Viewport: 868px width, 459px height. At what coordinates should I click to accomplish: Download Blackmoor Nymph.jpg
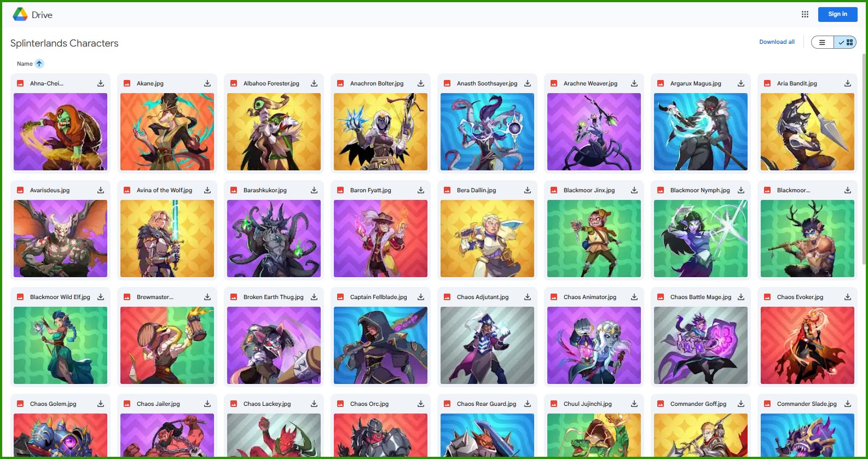click(x=741, y=190)
